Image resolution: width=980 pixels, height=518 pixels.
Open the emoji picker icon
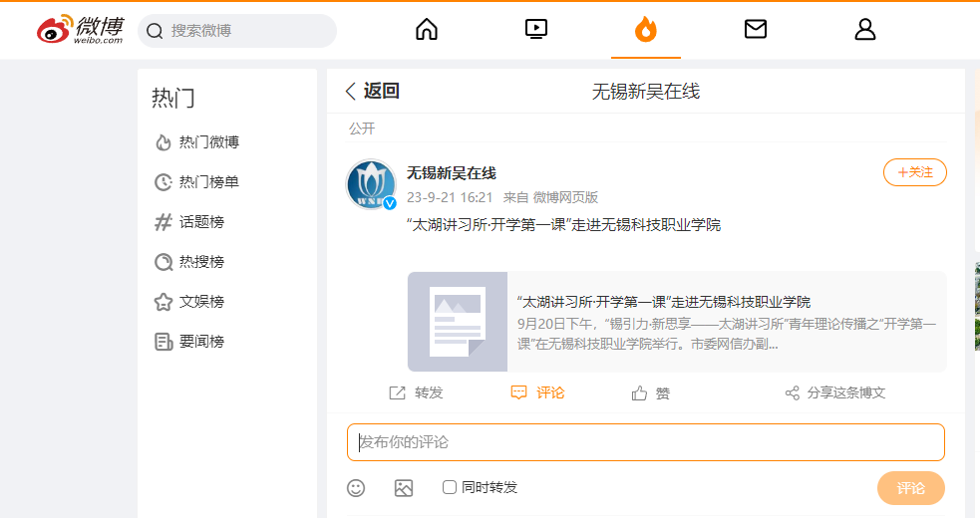[x=356, y=488]
